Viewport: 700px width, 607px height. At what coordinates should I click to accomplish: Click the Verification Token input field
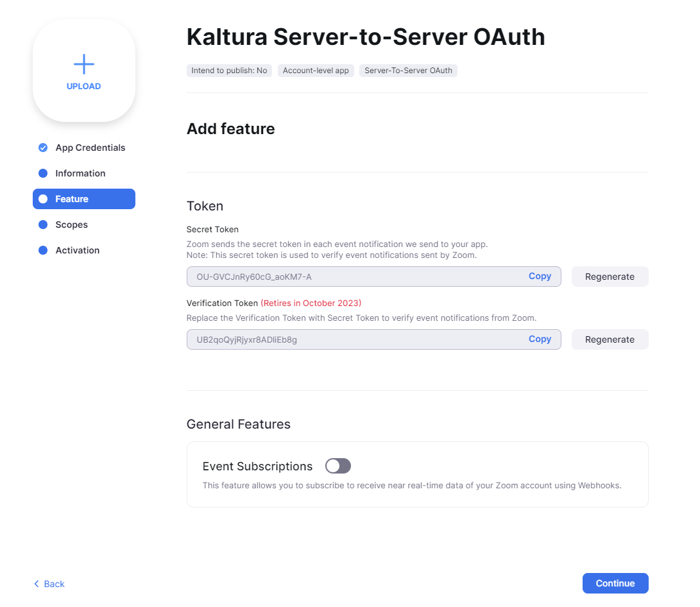373,339
